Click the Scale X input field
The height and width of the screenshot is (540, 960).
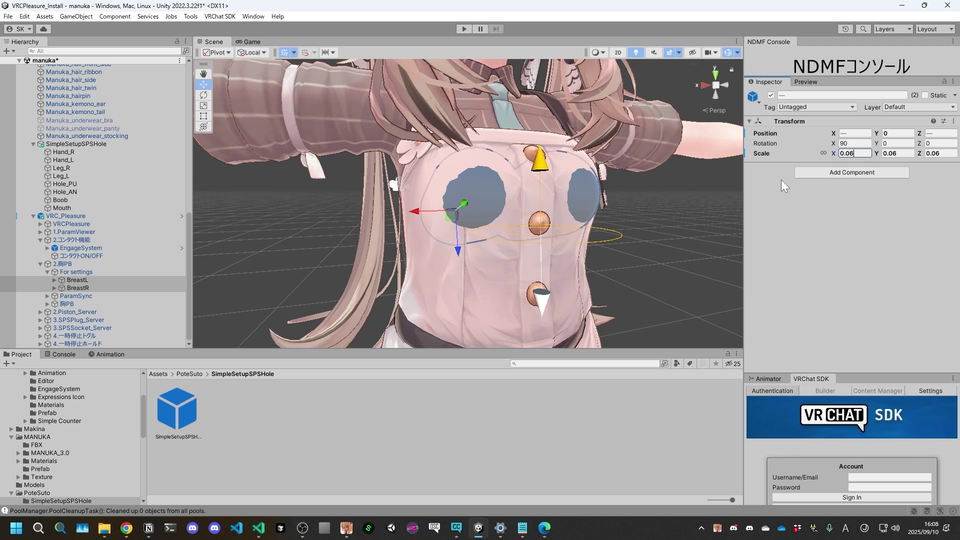[855, 154]
